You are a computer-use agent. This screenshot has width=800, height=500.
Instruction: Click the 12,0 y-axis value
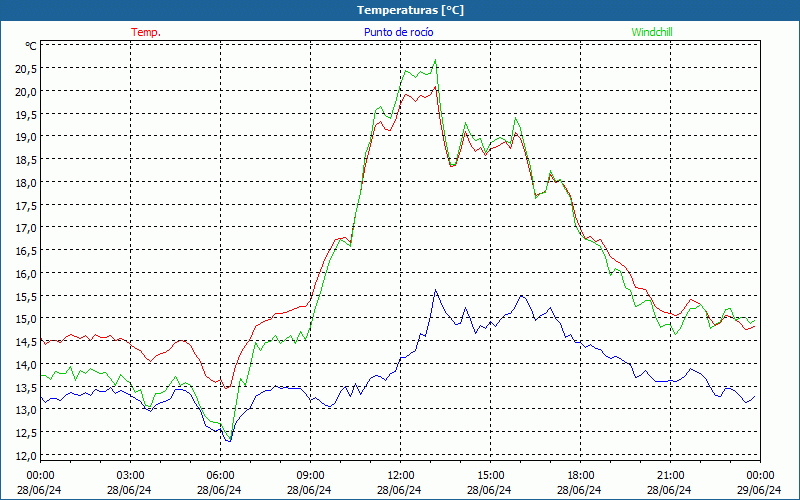pos(26,456)
